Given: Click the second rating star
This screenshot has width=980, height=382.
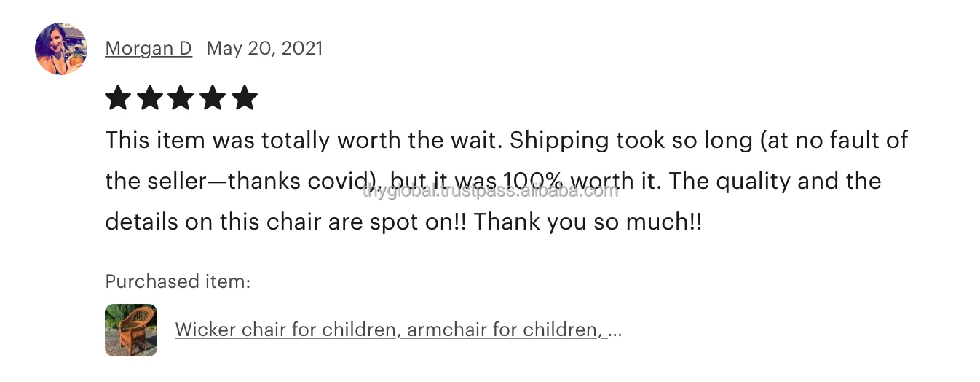Looking at the screenshot, I should tap(150, 97).
